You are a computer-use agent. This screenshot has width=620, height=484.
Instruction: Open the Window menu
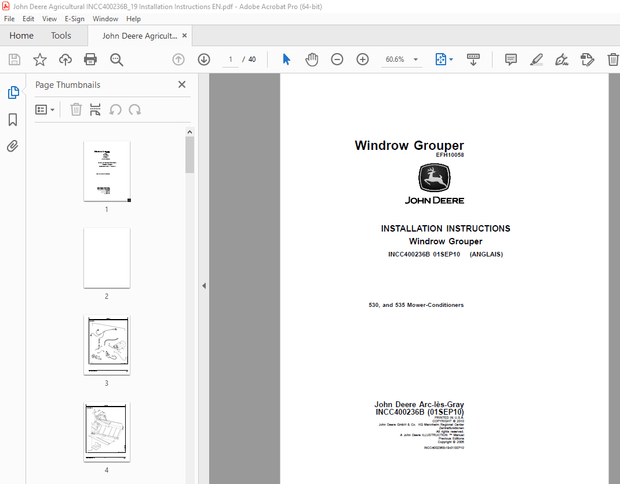coord(105,19)
